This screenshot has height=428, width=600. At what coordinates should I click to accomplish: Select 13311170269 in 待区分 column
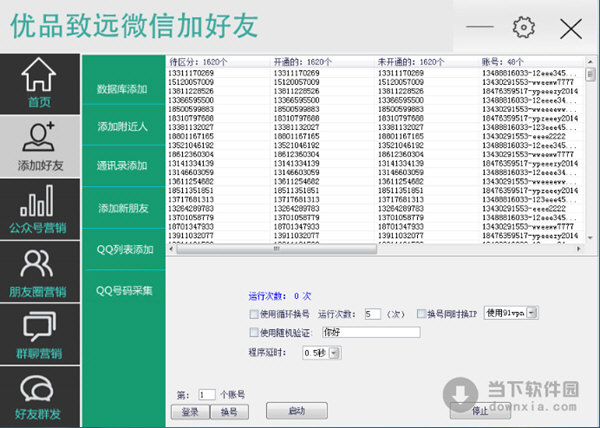191,73
